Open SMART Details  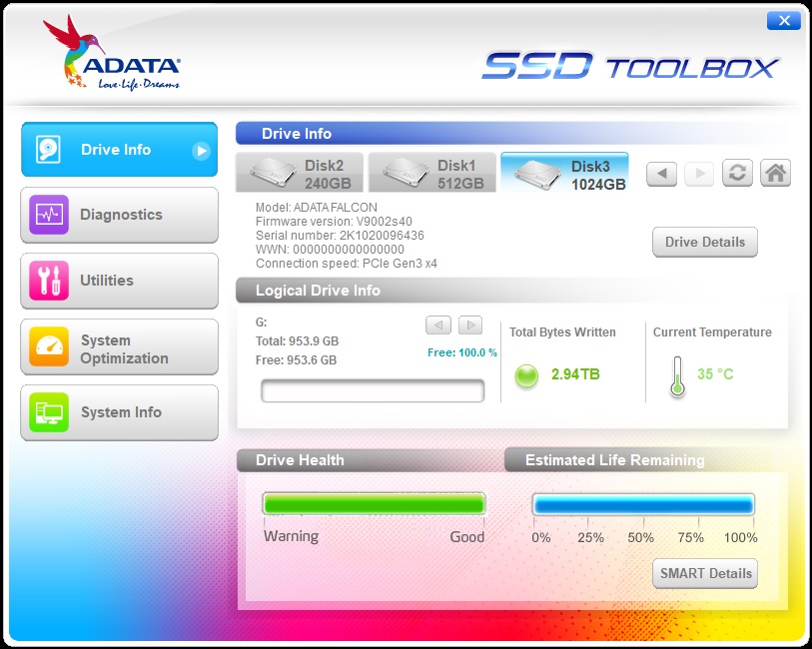[x=705, y=573]
